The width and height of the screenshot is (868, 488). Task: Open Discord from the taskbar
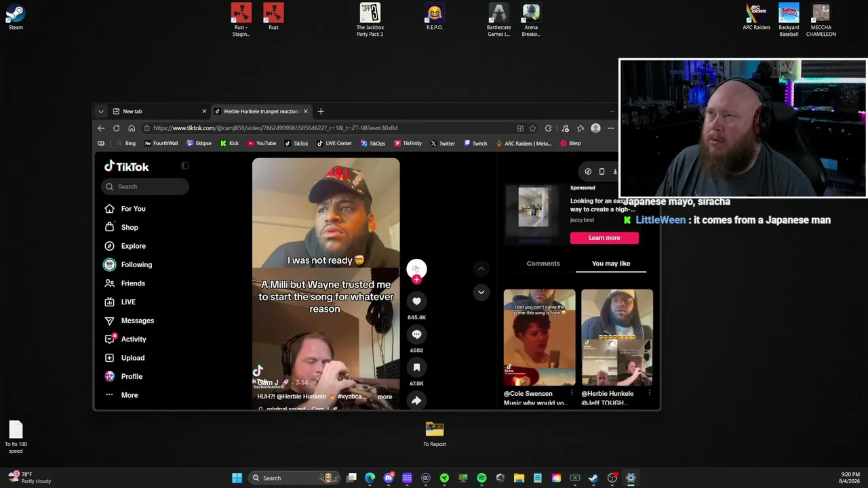[x=389, y=478]
